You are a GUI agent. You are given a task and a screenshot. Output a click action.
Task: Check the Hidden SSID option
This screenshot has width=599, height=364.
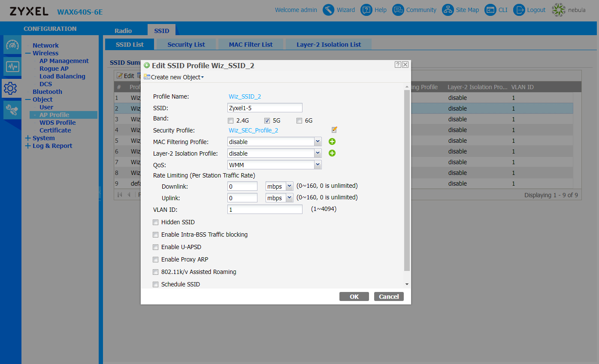tap(156, 222)
